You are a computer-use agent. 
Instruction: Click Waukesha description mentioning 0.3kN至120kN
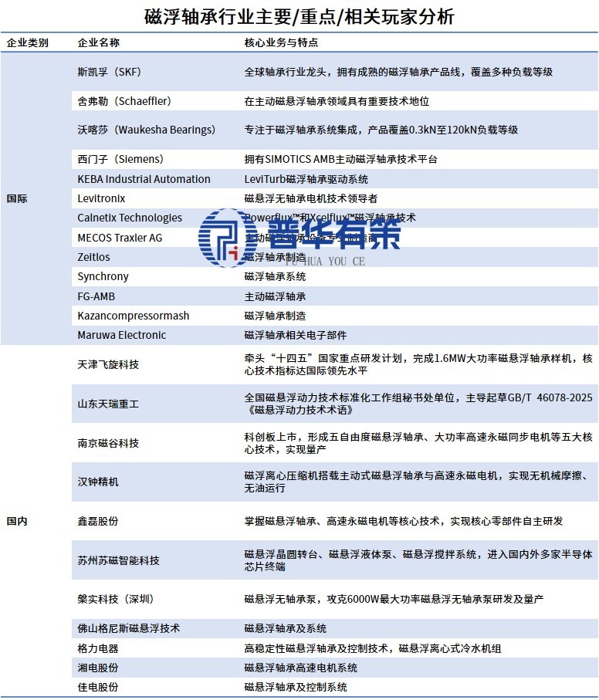tap(381, 130)
